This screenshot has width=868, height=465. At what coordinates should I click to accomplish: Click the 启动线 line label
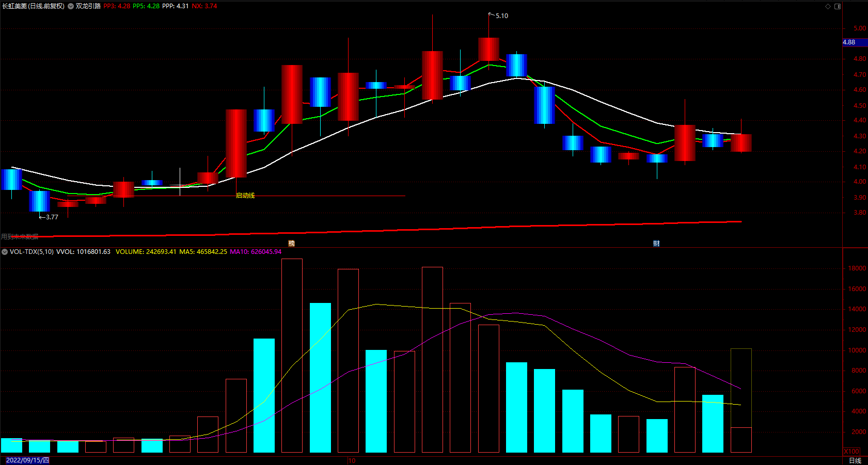point(245,196)
